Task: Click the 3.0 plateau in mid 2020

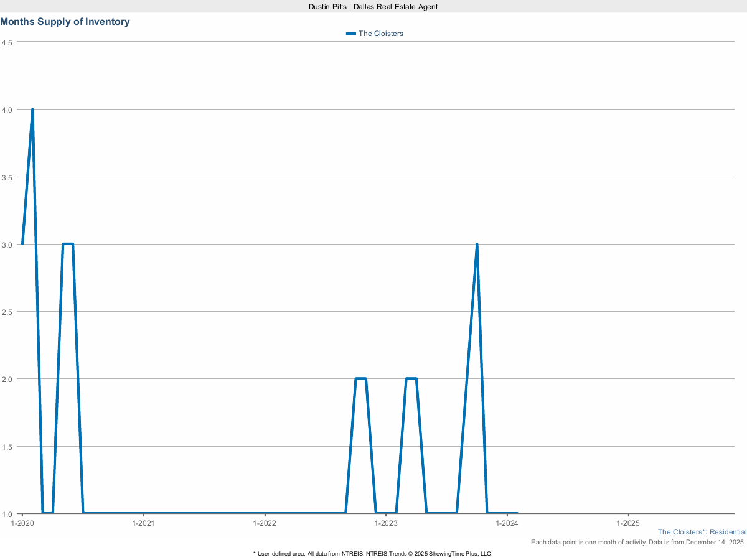Action: [x=68, y=244]
